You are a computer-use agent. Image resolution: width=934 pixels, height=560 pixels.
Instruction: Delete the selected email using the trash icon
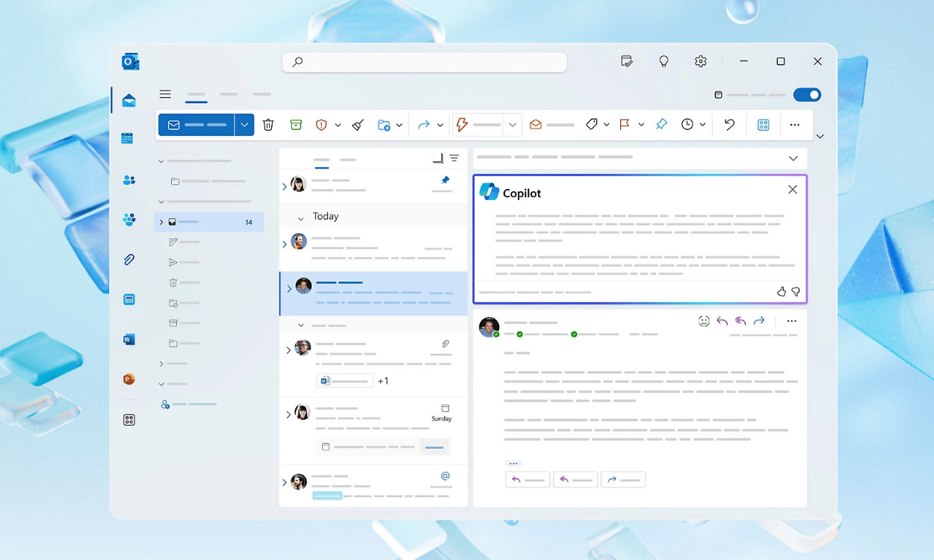click(268, 124)
